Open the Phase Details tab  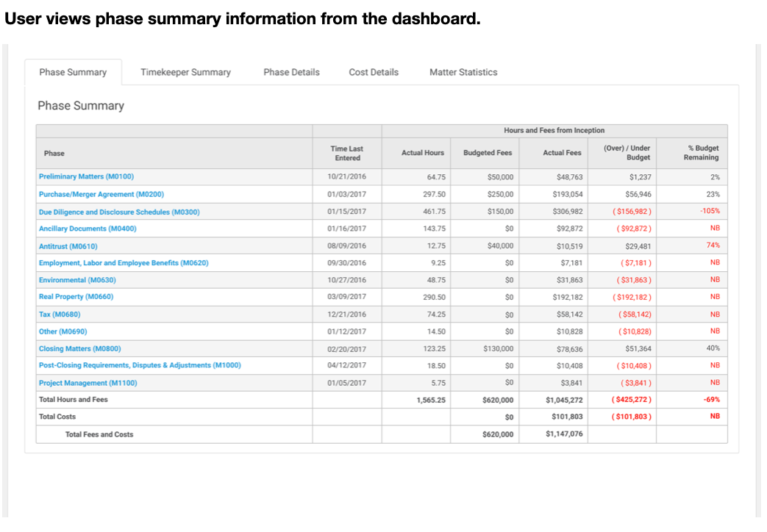tap(291, 72)
